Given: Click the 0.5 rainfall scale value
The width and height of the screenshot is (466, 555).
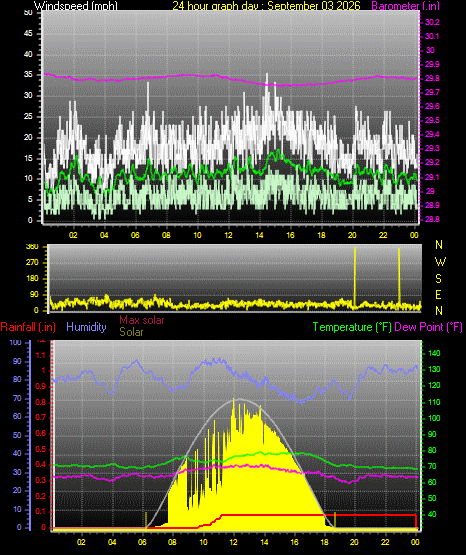Looking at the screenshot, I should point(41,449).
